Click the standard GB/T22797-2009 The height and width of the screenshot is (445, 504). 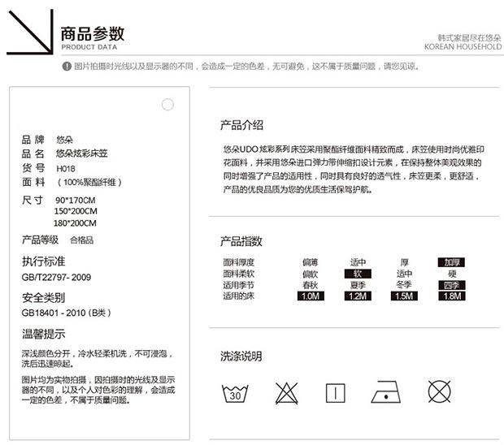tap(56, 277)
